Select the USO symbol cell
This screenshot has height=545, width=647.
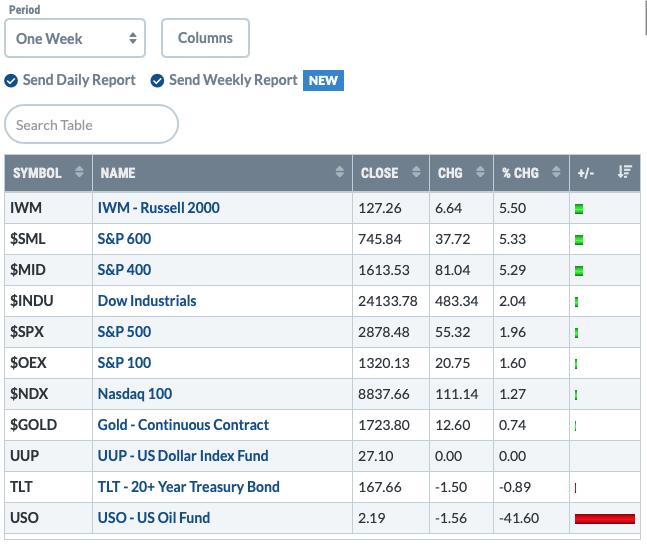[48, 518]
